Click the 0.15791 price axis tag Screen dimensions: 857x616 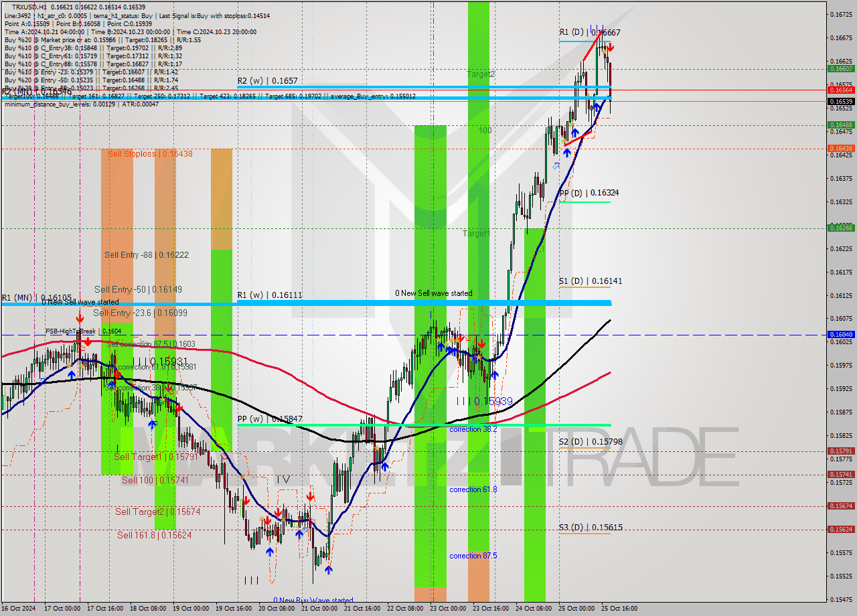click(x=841, y=451)
